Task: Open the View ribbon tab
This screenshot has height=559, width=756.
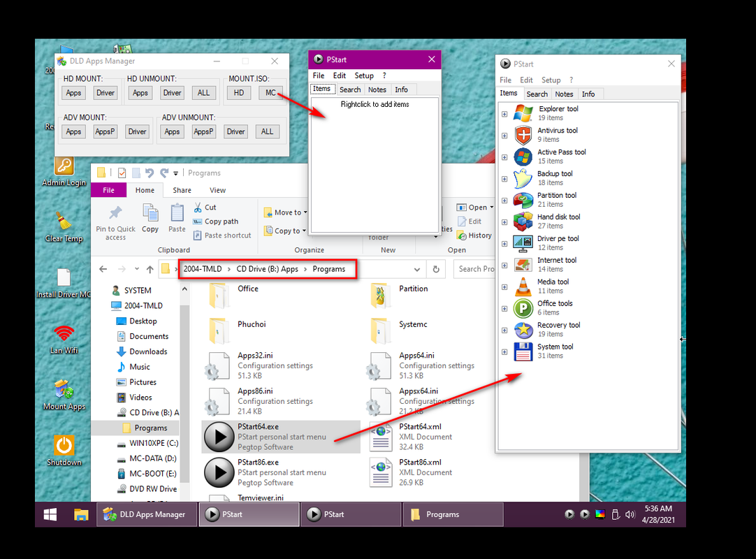Action: 217,191
